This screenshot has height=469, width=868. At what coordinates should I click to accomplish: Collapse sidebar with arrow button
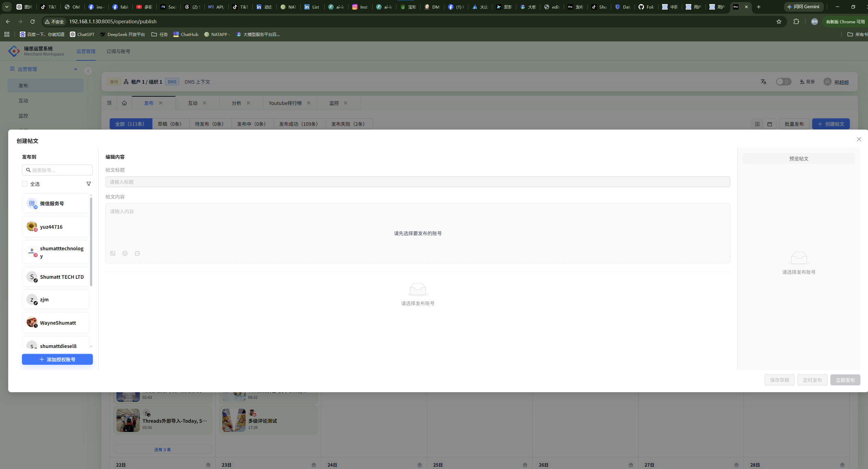pyautogui.click(x=88, y=71)
